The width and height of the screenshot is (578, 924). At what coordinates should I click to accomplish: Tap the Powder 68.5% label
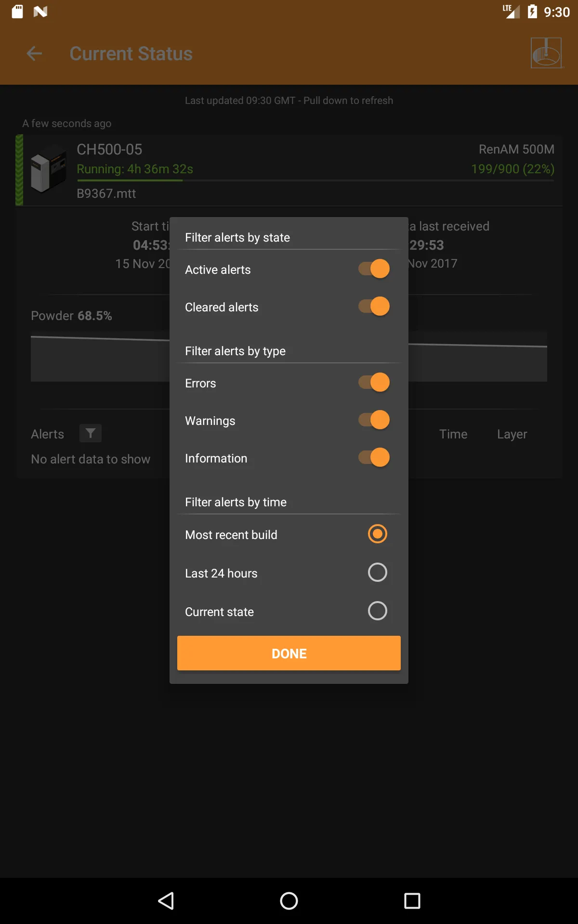coord(71,316)
